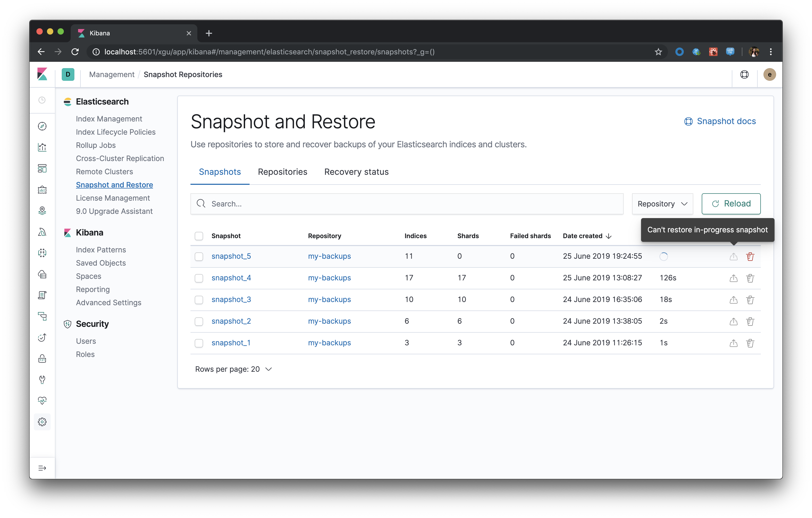Expand the side navigation using bottom arrow icon
The height and width of the screenshot is (518, 812).
[42, 468]
